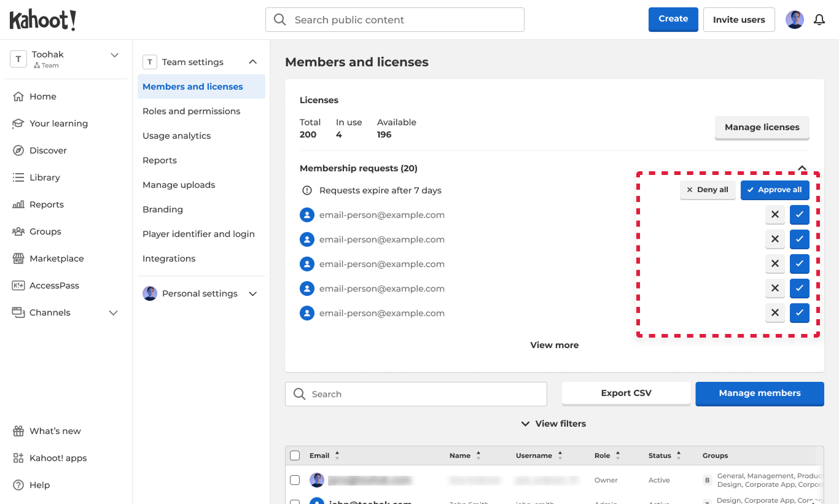Click the blue Create button
Image resolution: width=839 pixels, height=504 pixels.
click(673, 19)
